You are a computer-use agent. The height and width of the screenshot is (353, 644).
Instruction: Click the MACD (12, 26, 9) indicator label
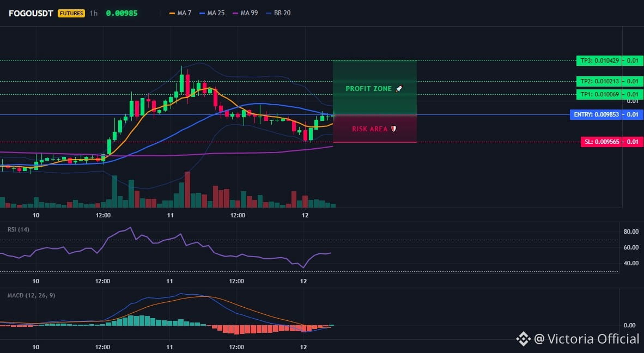pos(31,295)
